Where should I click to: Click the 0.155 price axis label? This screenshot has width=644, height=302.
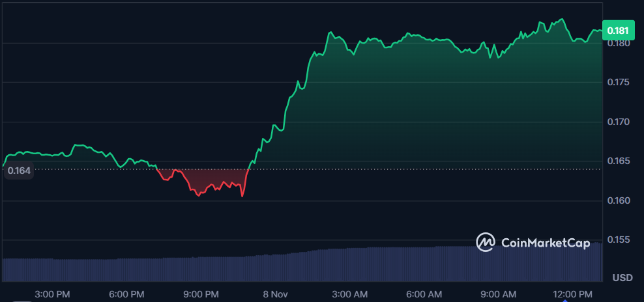coord(618,240)
